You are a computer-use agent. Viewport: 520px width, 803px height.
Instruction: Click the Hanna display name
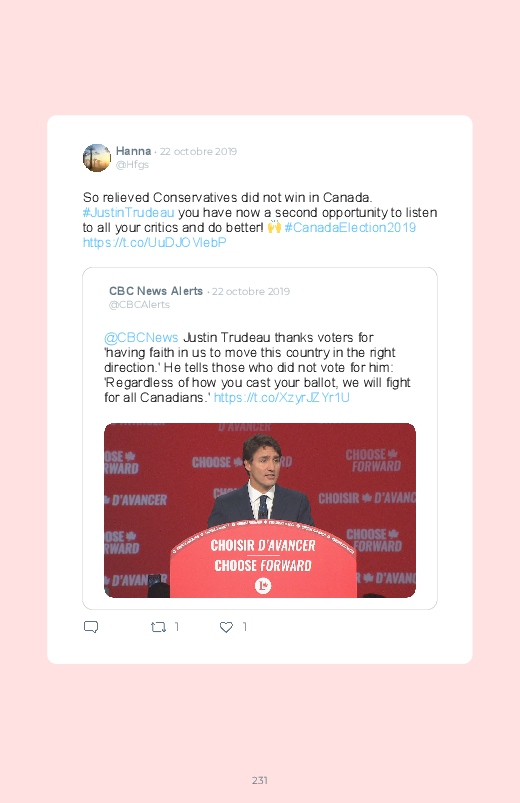(133, 151)
